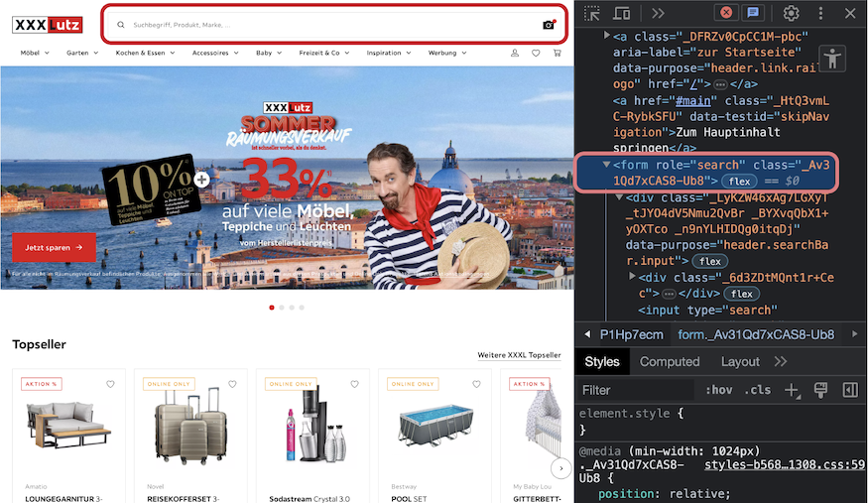Open styles-b568…1308.css:59 source link

[x=785, y=465]
